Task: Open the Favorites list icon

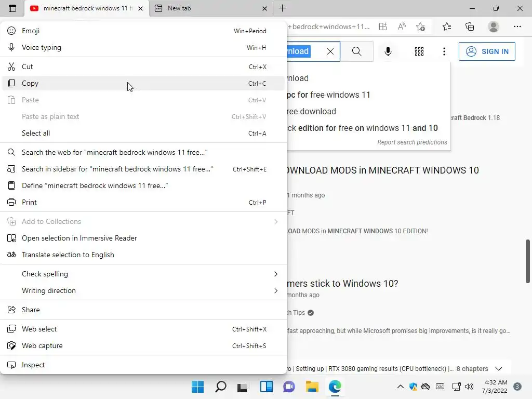Action: (x=447, y=26)
